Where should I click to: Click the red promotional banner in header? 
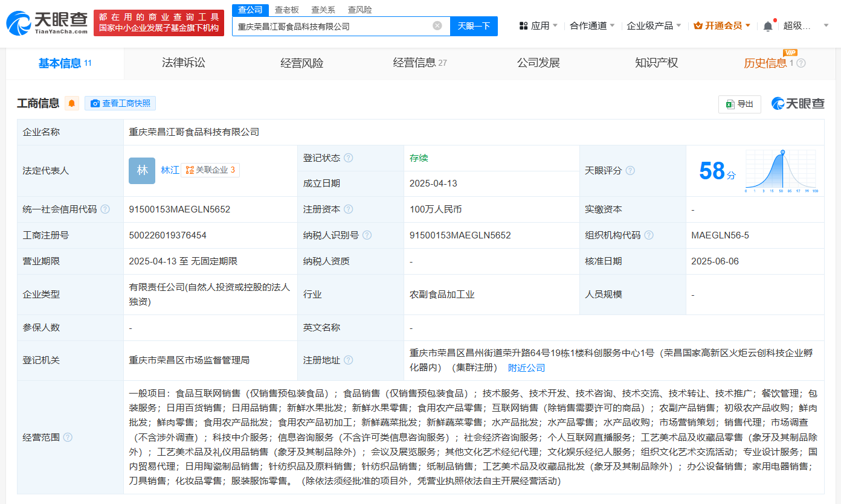pos(159,23)
